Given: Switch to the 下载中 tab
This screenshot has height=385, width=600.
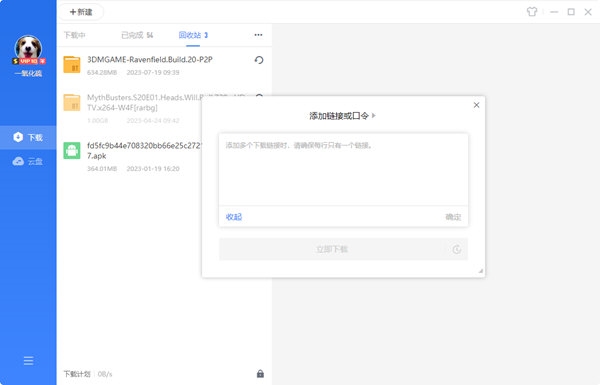Looking at the screenshot, I should [x=75, y=35].
